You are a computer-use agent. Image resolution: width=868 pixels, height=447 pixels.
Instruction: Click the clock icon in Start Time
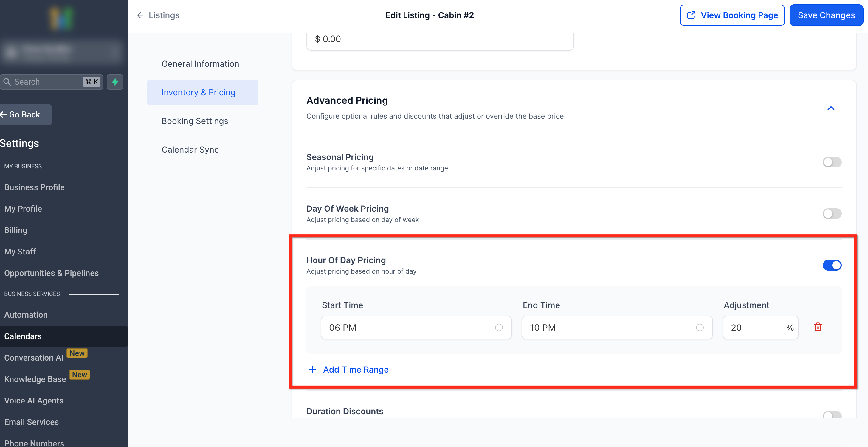tap(499, 328)
